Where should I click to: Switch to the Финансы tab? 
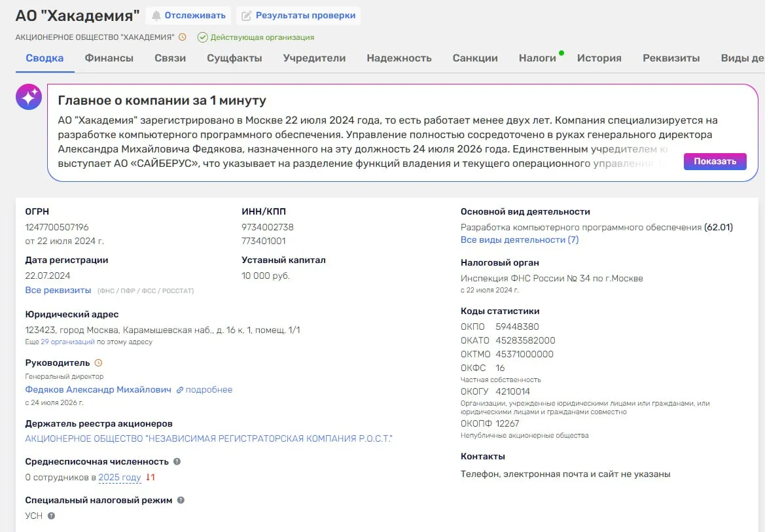109,58
